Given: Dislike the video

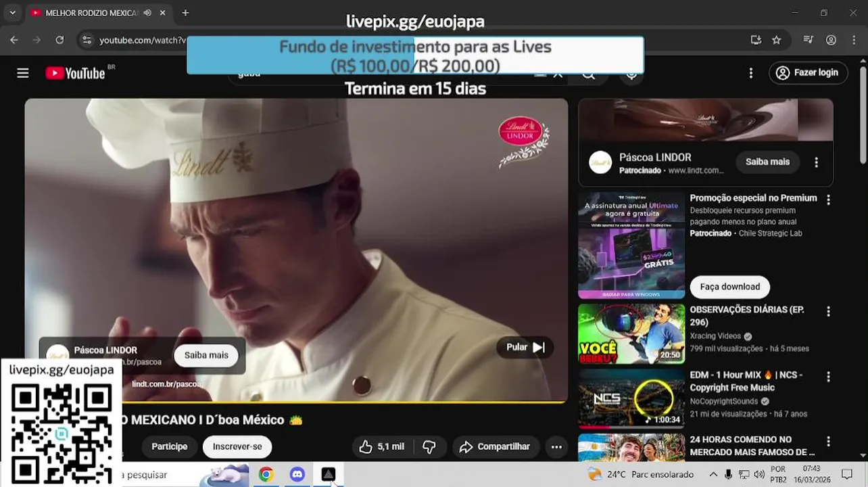Looking at the screenshot, I should [x=429, y=446].
